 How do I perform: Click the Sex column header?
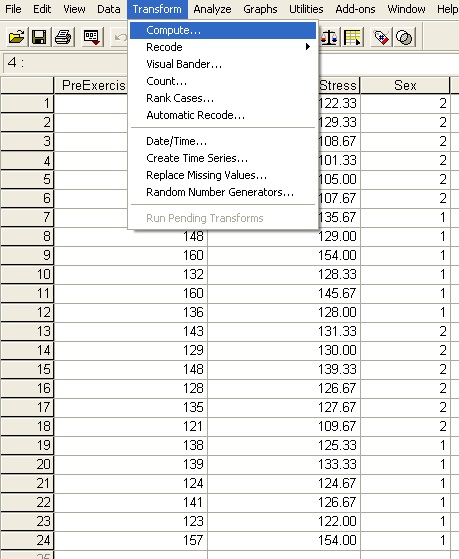point(405,85)
